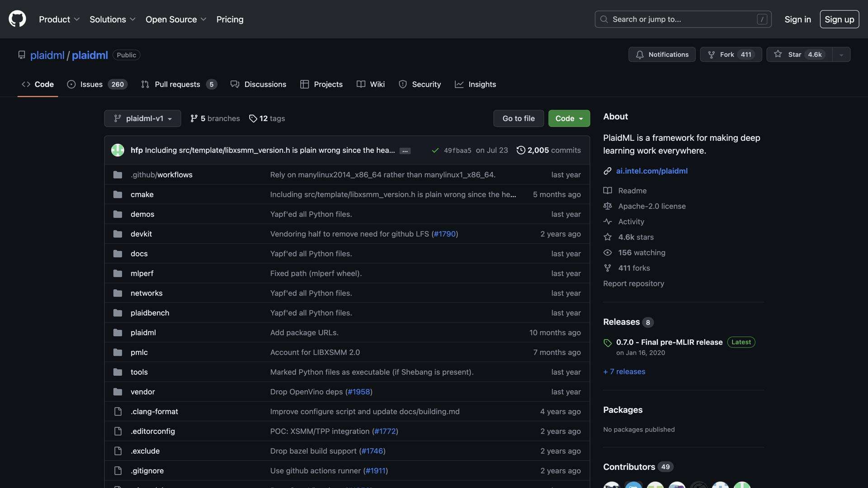Open the ai.intel.com/plaidml link

pyautogui.click(x=651, y=171)
